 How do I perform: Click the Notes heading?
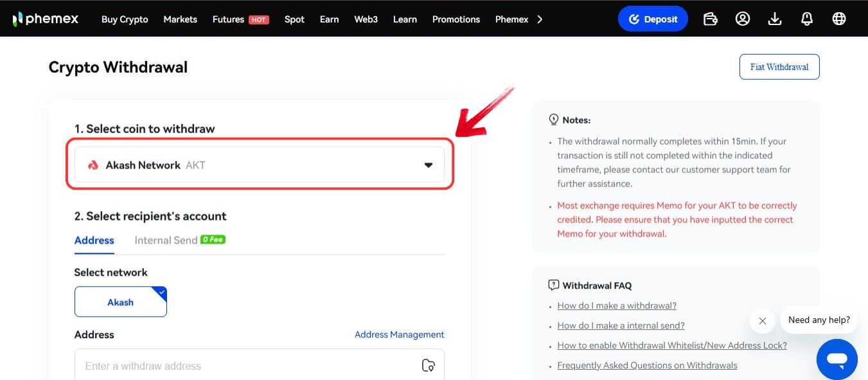[576, 120]
